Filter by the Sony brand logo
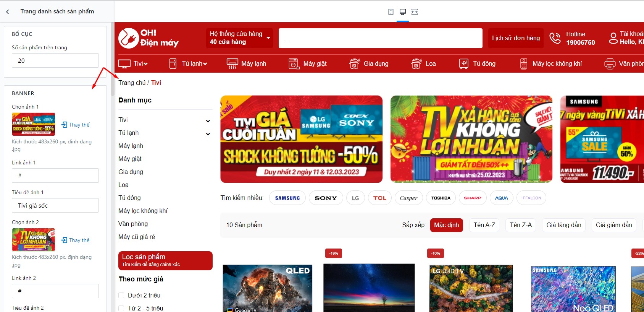 pyautogui.click(x=326, y=198)
